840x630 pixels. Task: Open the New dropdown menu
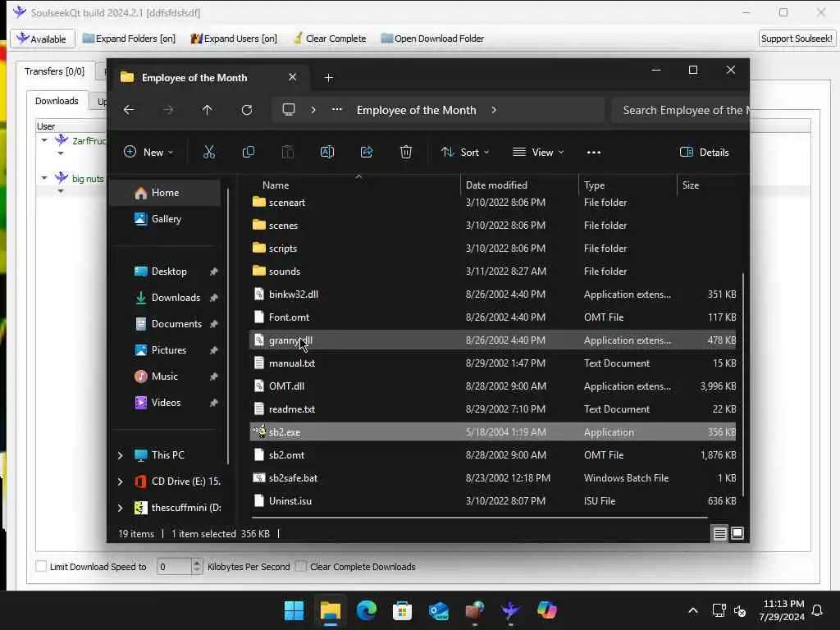[149, 152]
